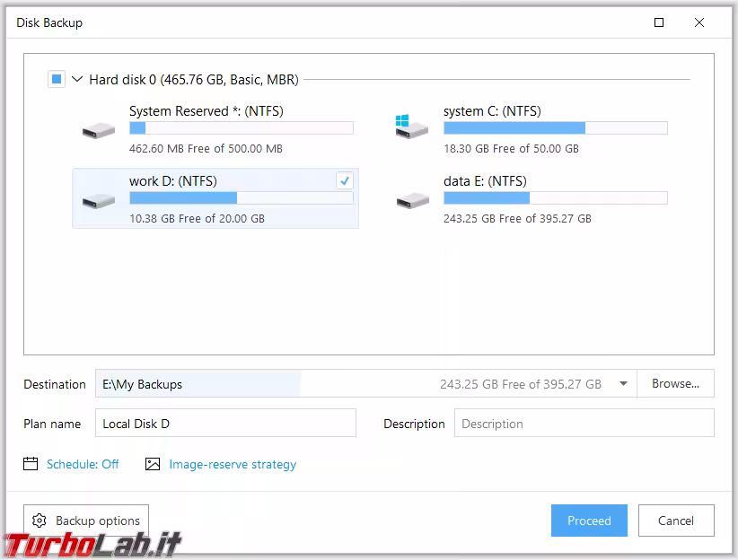Viewport: 738px width, 560px height.
Task: Toggle the Hard disk 0 checkbox
Action: click(x=57, y=80)
